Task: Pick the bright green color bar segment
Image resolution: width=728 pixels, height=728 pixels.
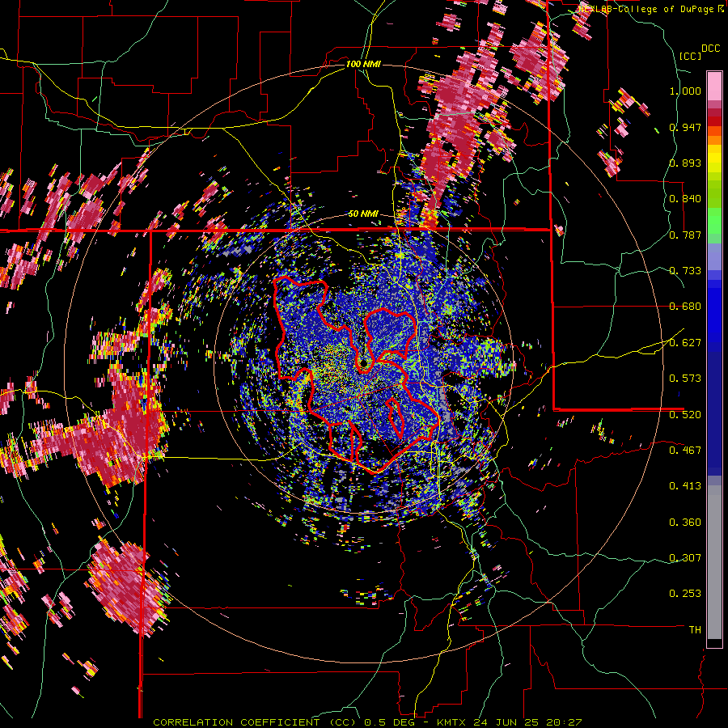Action: pos(714,221)
